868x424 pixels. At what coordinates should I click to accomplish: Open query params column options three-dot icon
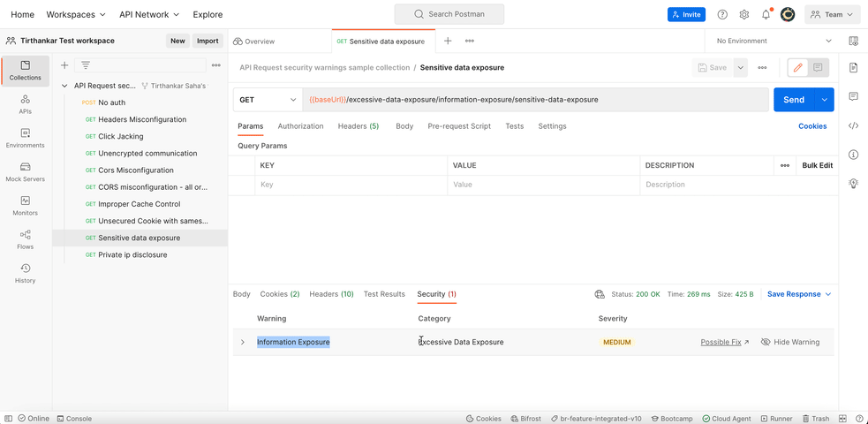(784, 165)
